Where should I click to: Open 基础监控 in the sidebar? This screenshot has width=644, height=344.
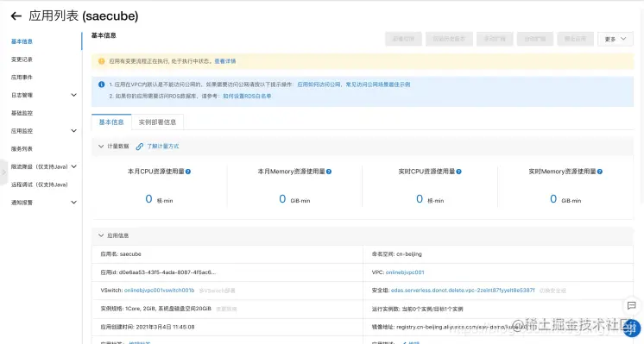click(x=22, y=113)
